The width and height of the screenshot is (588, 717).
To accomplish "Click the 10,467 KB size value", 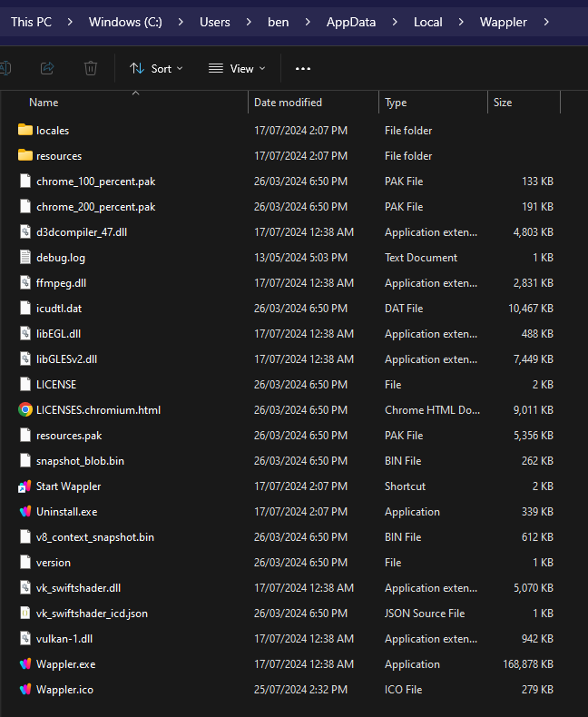I will point(531,309).
